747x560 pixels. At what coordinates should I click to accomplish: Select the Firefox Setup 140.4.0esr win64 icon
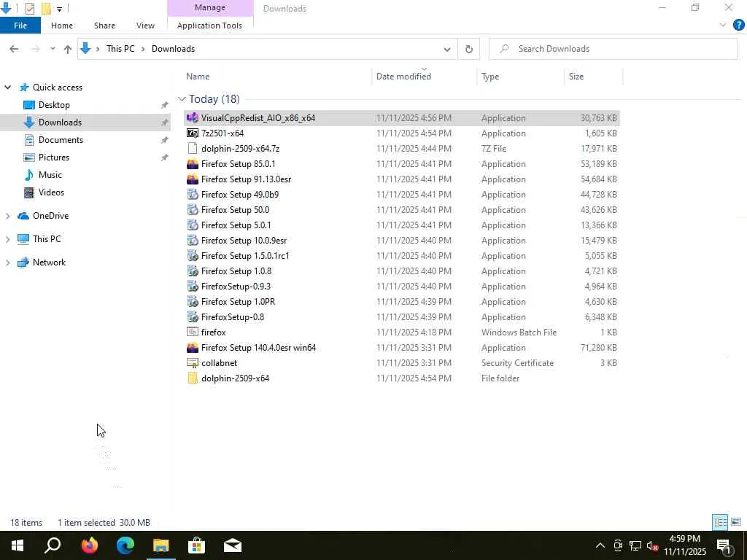193,347
